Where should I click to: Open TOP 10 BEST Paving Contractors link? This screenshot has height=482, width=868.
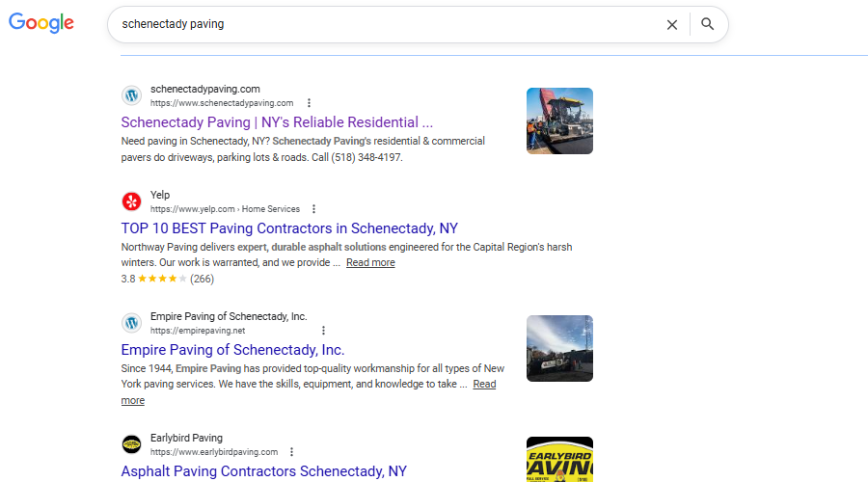pos(289,228)
